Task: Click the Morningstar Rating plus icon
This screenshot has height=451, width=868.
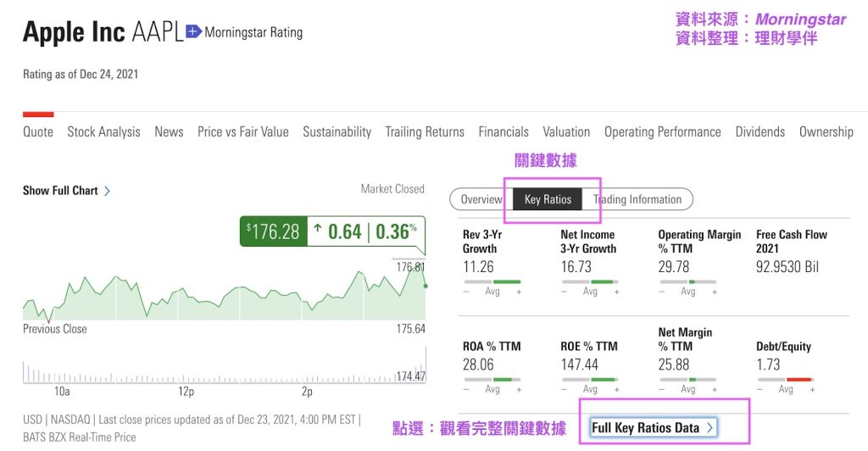Action: (193, 31)
